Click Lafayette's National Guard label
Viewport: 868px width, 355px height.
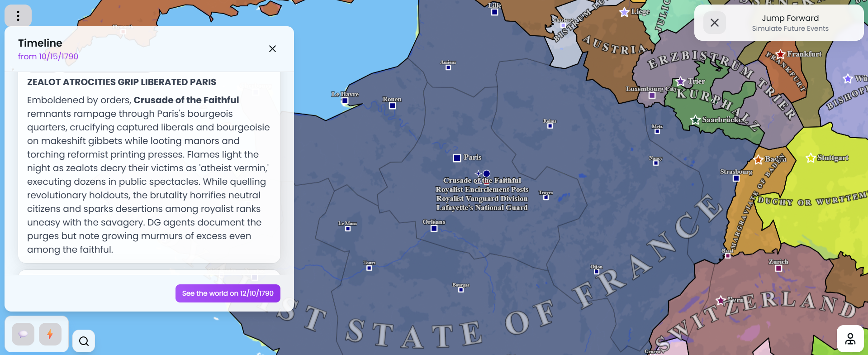click(x=482, y=207)
